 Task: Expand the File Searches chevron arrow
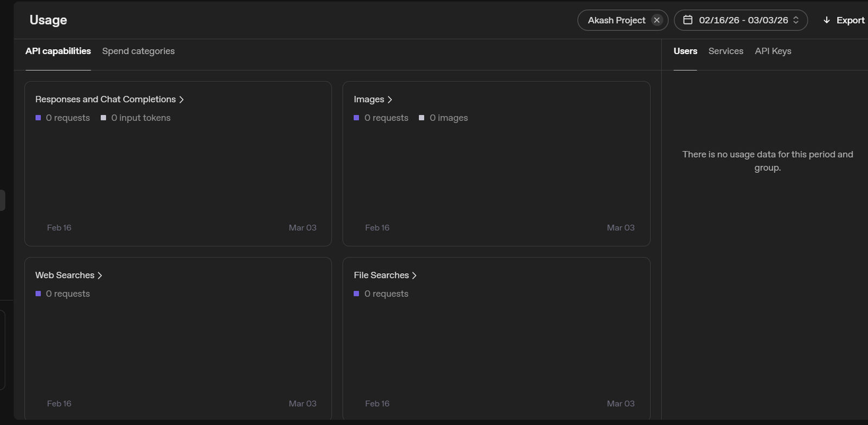coord(414,275)
